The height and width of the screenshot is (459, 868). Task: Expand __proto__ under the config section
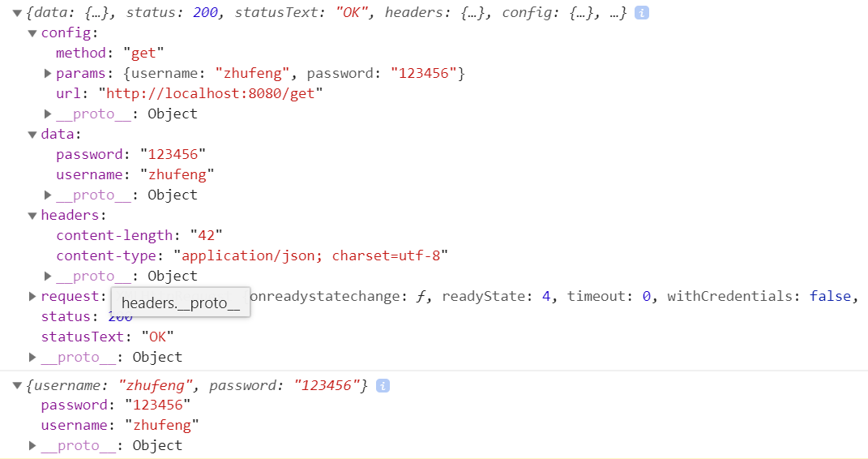pyautogui.click(x=48, y=114)
